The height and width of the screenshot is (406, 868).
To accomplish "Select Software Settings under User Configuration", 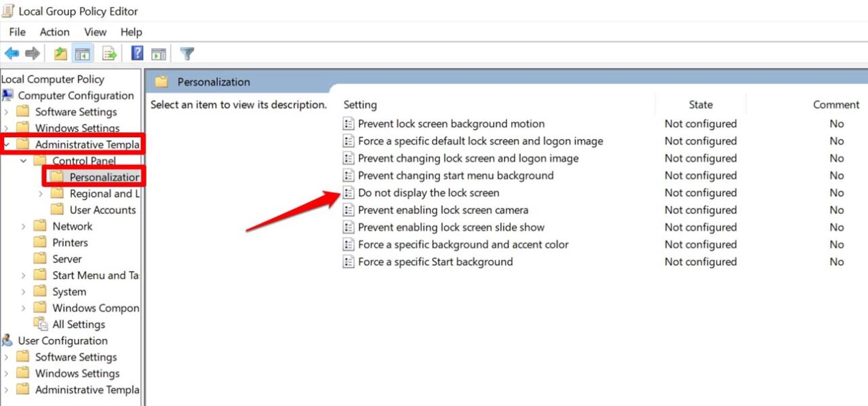I will click(x=76, y=356).
